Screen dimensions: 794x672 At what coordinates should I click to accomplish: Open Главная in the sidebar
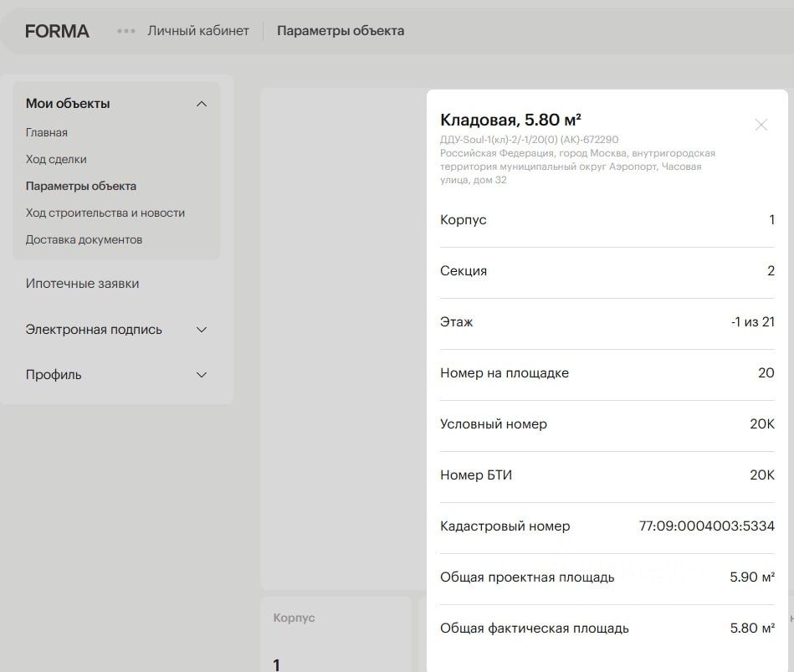[47, 132]
